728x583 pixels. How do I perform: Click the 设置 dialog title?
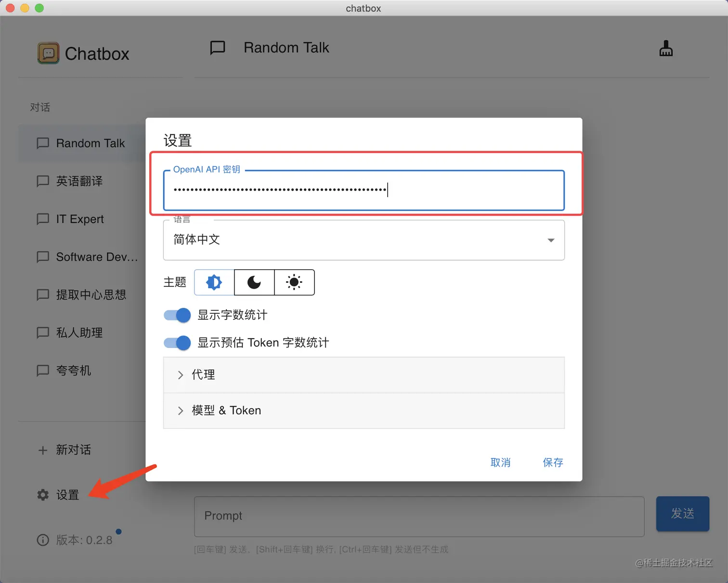click(178, 141)
